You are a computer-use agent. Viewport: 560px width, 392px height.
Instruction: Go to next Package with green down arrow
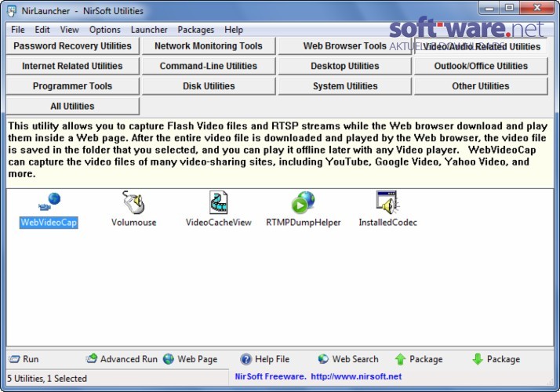coord(496,359)
